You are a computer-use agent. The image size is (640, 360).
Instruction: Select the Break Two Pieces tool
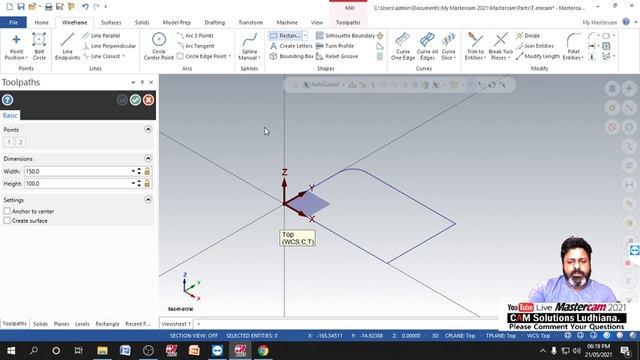[x=500, y=47]
